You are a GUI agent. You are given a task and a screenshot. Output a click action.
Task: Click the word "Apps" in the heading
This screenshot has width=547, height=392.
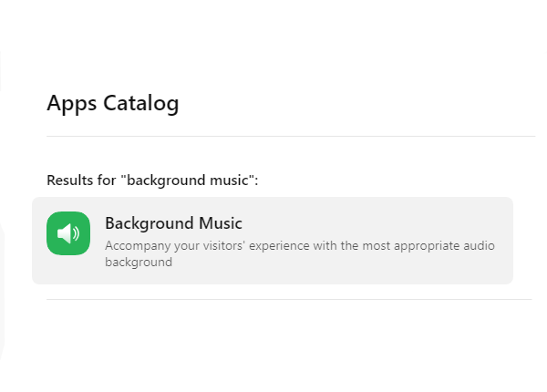(71, 104)
